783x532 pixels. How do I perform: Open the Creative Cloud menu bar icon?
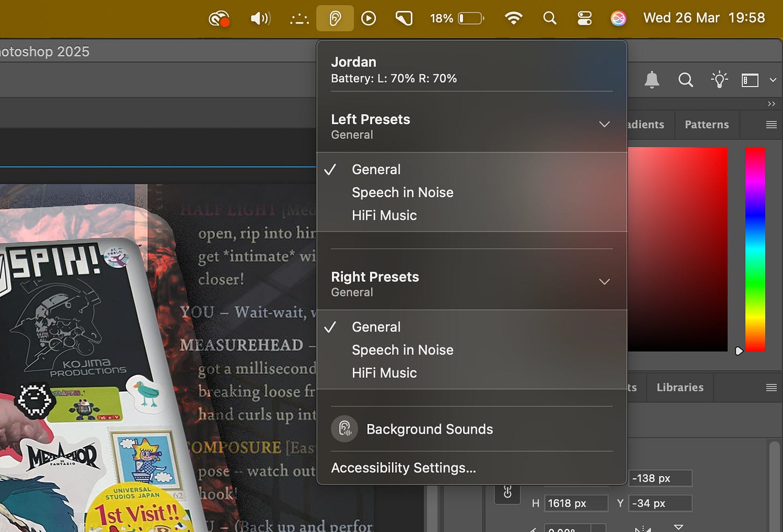219,19
